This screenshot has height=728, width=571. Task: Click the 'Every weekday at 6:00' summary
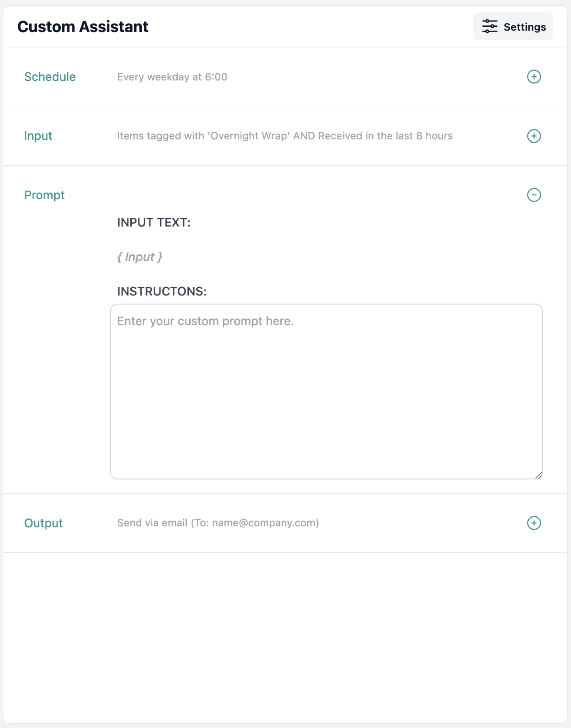172,77
